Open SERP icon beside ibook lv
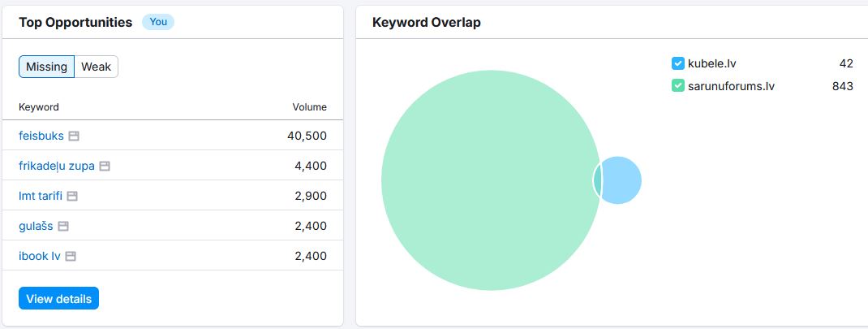The width and height of the screenshot is (868, 329). click(x=71, y=256)
